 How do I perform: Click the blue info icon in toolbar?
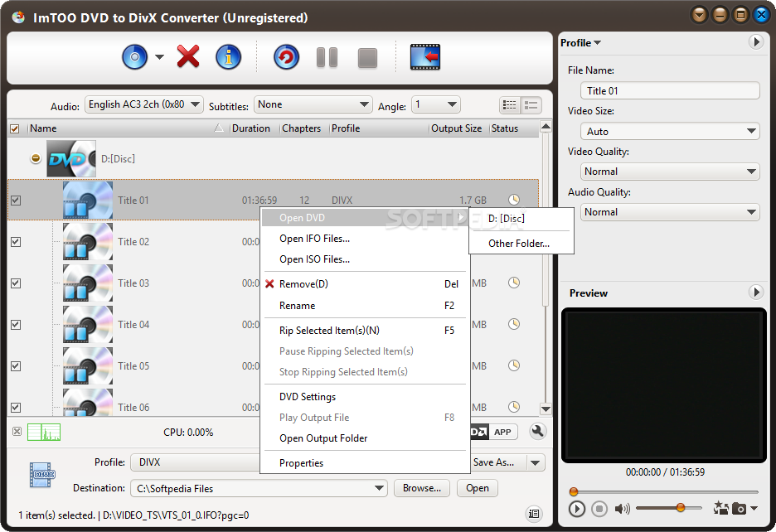pyautogui.click(x=228, y=57)
